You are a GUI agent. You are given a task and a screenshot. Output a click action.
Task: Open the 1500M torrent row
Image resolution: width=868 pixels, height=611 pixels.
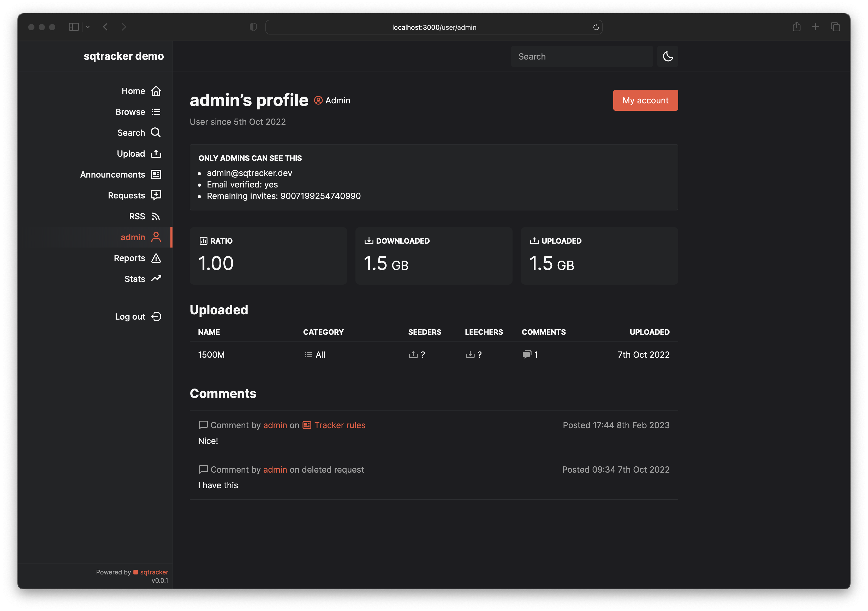click(x=211, y=355)
